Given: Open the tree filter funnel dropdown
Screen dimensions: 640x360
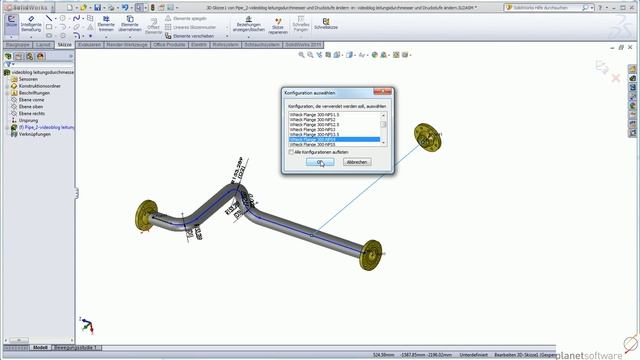Looking at the screenshot, I should 9,64.
